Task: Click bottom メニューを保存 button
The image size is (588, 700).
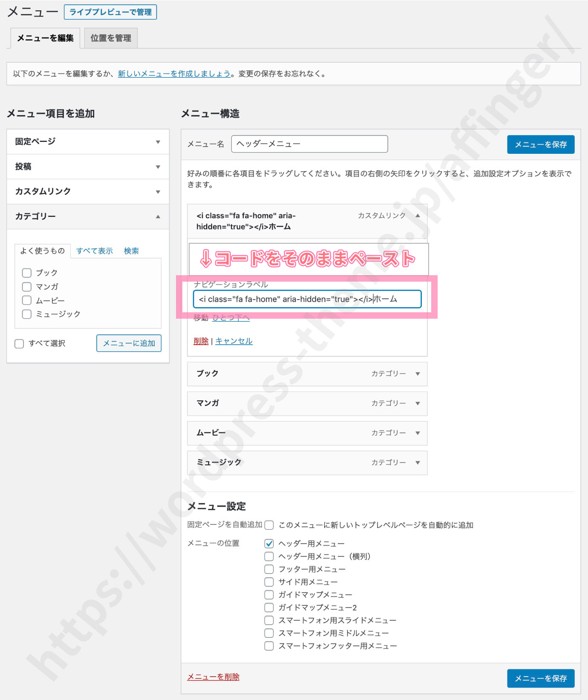Action: point(541,678)
